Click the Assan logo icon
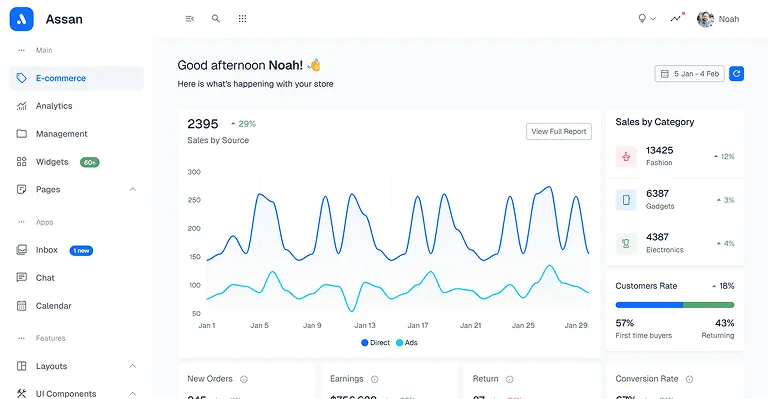The image size is (768, 399). [x=22, y=19]
